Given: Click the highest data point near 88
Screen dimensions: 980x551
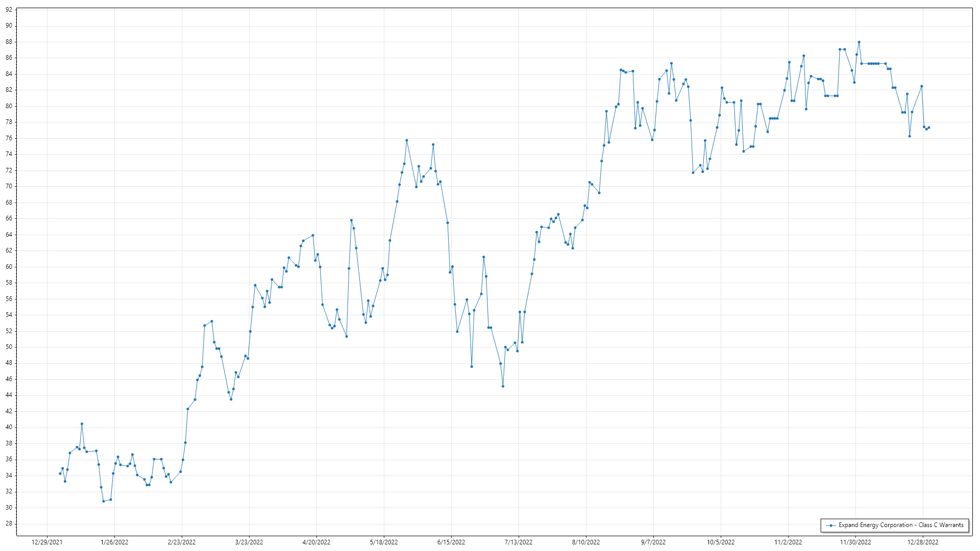Looking at the screenshot, I should (x=859, y=42).
